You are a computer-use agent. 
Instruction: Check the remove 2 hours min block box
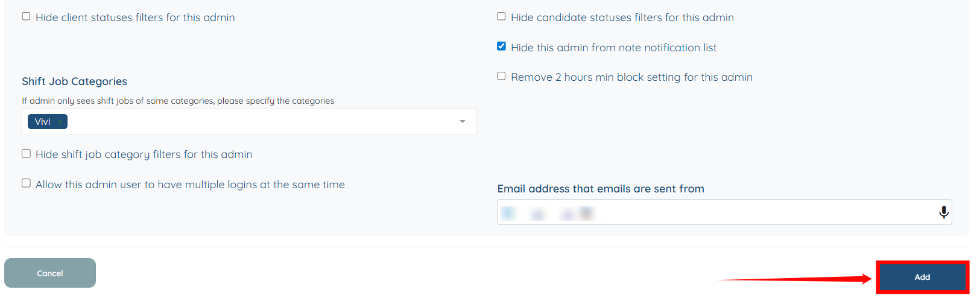pos(501,76)
